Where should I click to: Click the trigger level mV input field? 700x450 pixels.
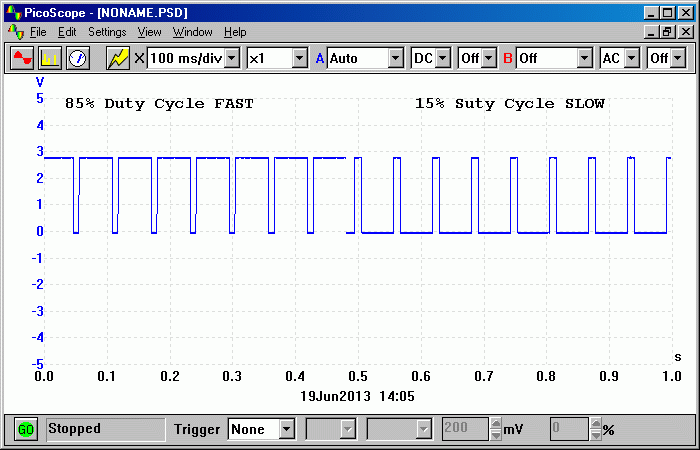[464, 429]
